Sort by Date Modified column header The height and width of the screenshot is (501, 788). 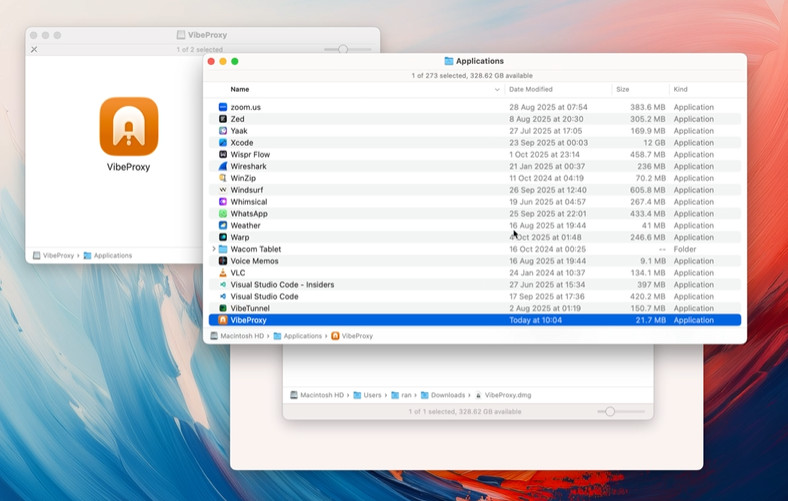531,89
